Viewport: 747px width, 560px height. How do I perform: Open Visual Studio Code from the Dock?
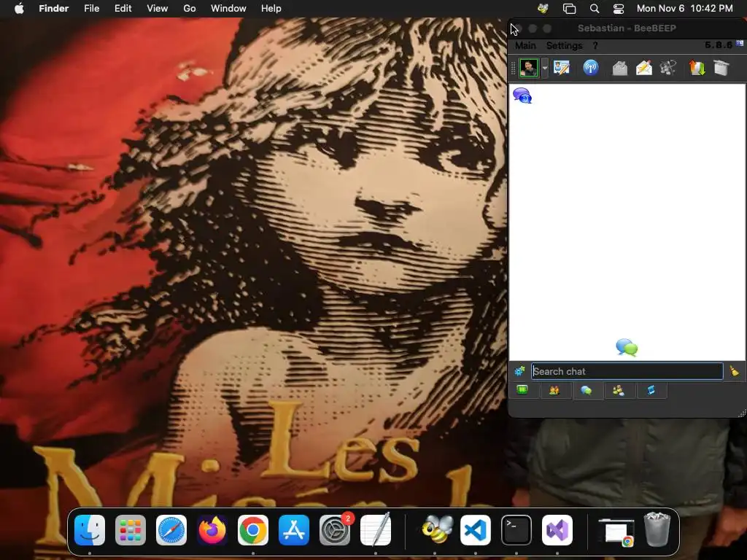[476, 530]
